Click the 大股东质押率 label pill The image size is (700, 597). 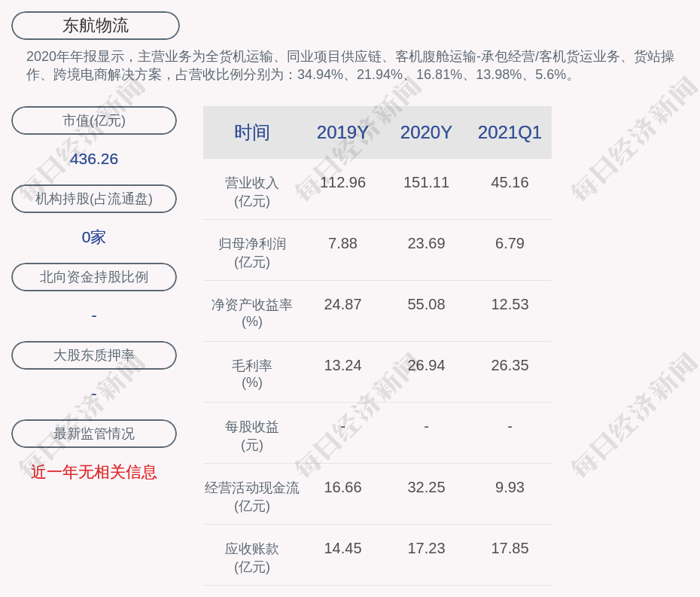click(94, 355)
